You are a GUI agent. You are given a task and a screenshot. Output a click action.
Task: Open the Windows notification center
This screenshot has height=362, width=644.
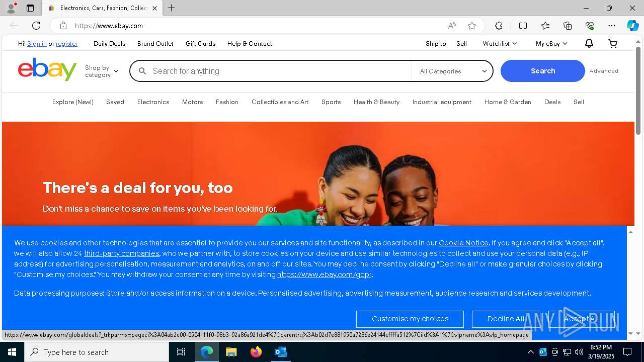click(627, 352)
